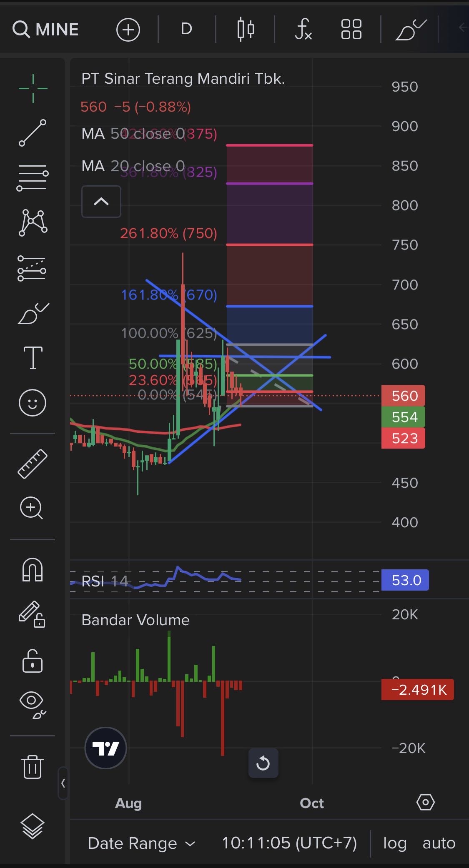Select the Bandar Volume indicator label
The image size is (469, 868).
pos(135,620)
